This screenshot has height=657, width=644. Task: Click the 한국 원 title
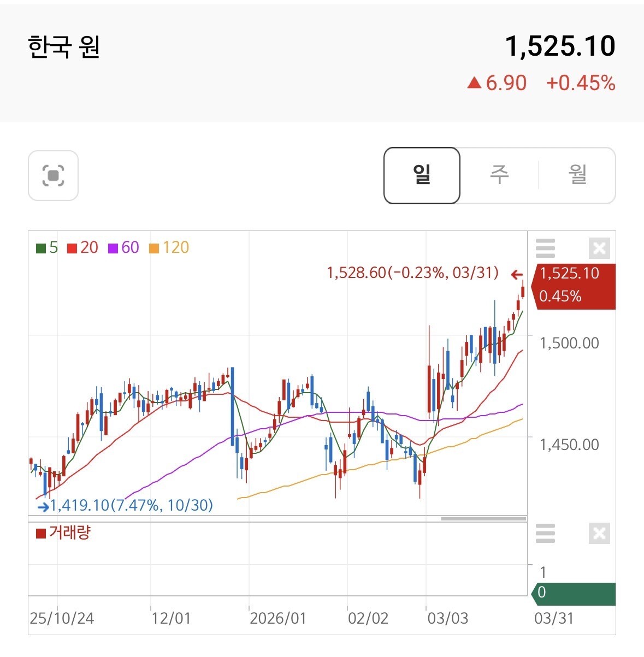click(63, 47)
